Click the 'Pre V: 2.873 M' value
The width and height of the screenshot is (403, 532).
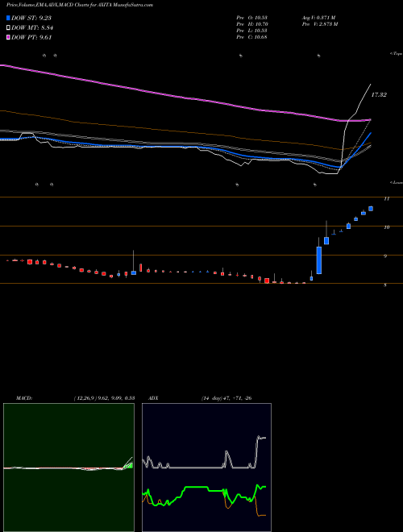[320, 24]
